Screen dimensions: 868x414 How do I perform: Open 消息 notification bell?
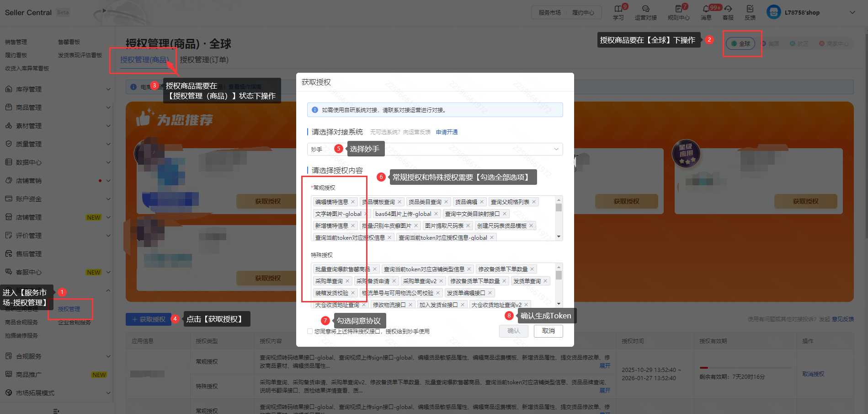[706, 9]
